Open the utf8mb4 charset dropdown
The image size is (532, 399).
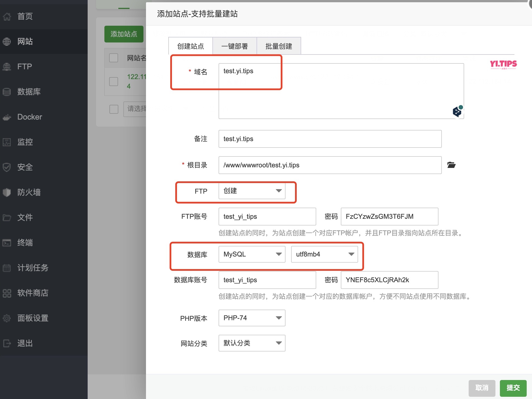click(324, 254)
